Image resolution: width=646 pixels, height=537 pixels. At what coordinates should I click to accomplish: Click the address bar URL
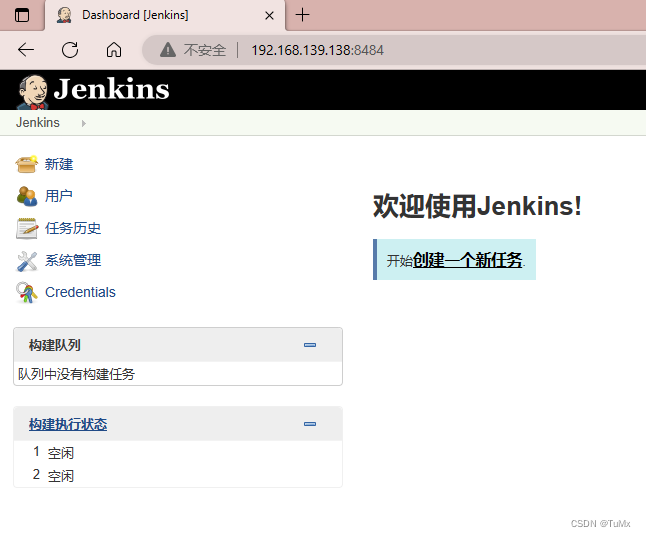click(317, 50)
